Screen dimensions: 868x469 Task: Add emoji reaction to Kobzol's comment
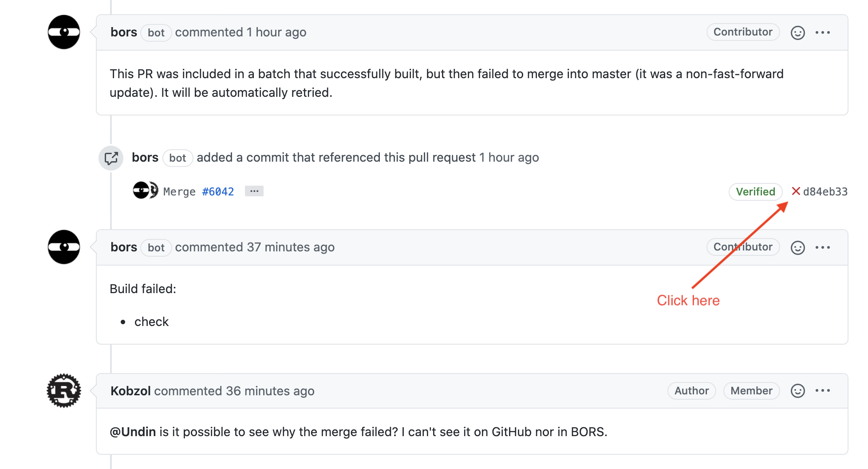797,391
